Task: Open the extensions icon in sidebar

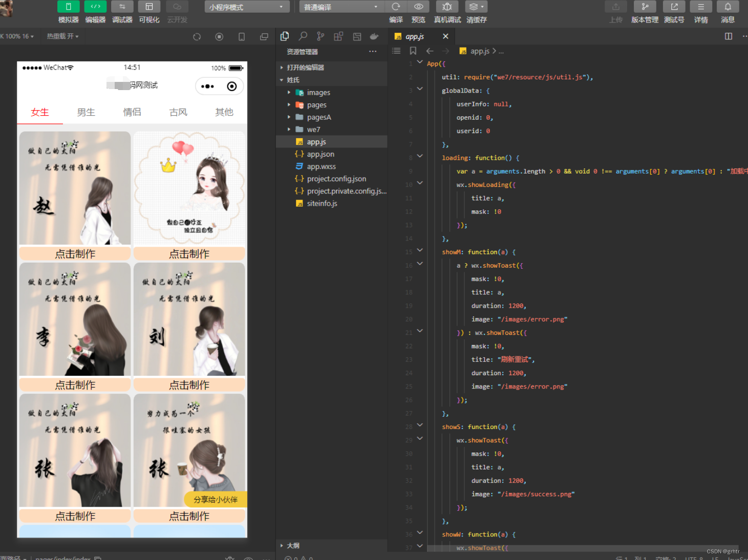Action: 338,36
